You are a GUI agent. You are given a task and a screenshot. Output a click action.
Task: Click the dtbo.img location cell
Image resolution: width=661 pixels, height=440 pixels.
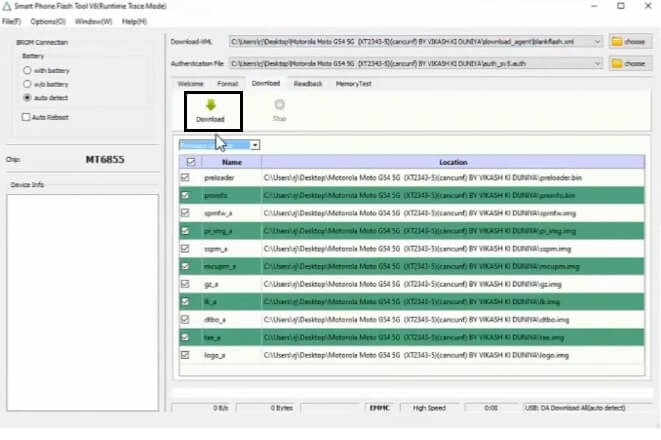click(x=453, y=319)
